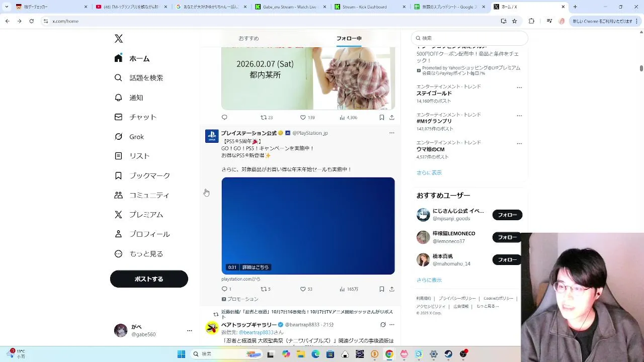
Task: Open the Windows Start menu
Action: click(181, 354)
